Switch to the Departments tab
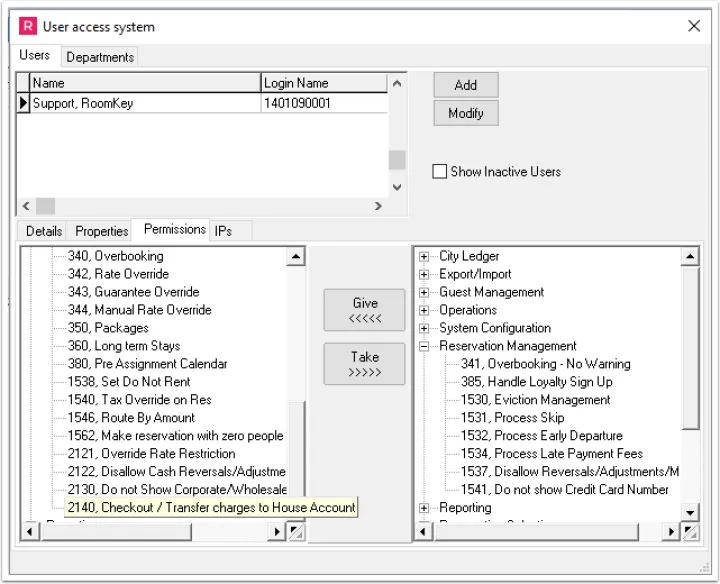This screenshot has height=584, width=720. [100, 57]
